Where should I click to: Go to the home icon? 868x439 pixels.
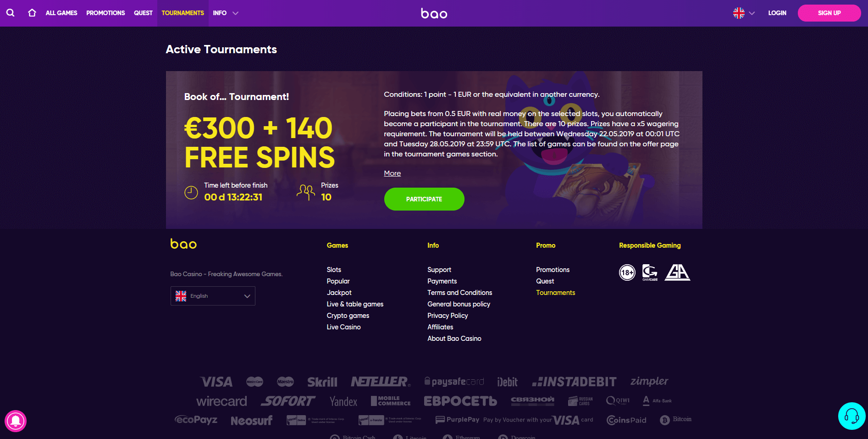coord(32,13)
